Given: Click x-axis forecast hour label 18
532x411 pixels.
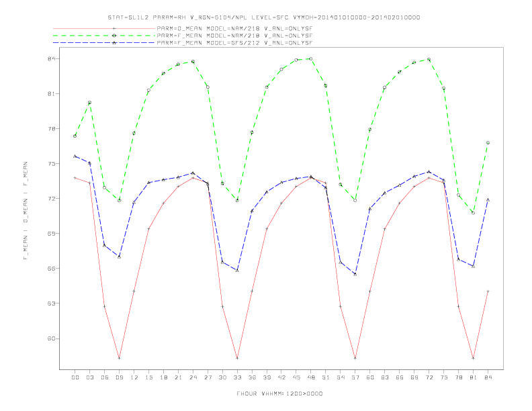Looking at the screenshot, I should pos(163,377).
